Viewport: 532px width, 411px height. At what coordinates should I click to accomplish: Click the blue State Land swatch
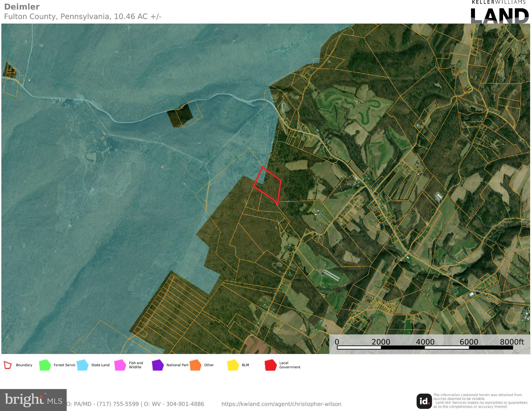point(82,365)
